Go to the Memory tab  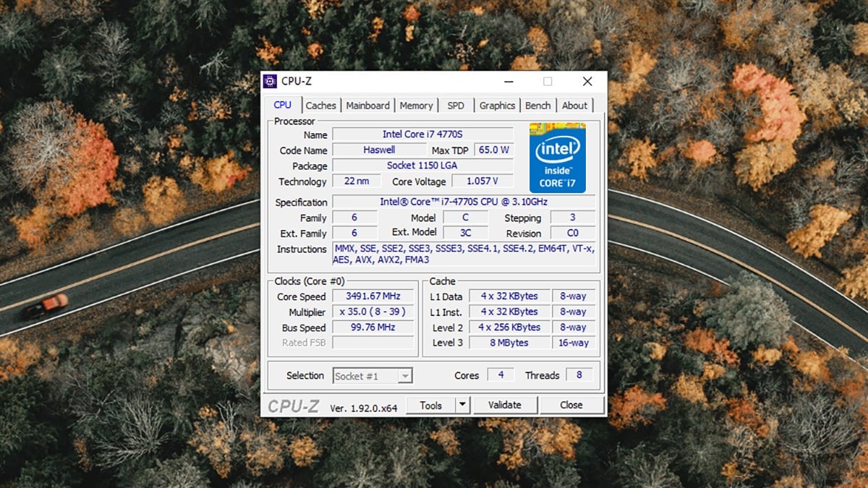(416, 106)
